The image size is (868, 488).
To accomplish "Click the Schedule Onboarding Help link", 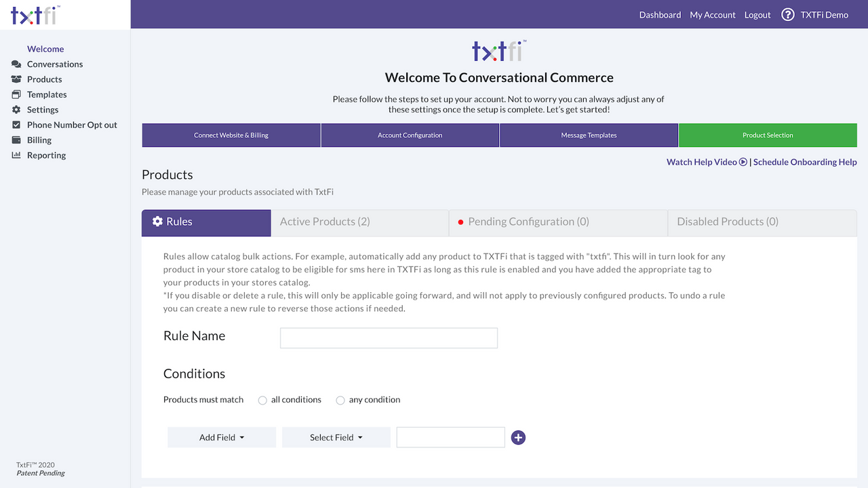I will 804,161.
